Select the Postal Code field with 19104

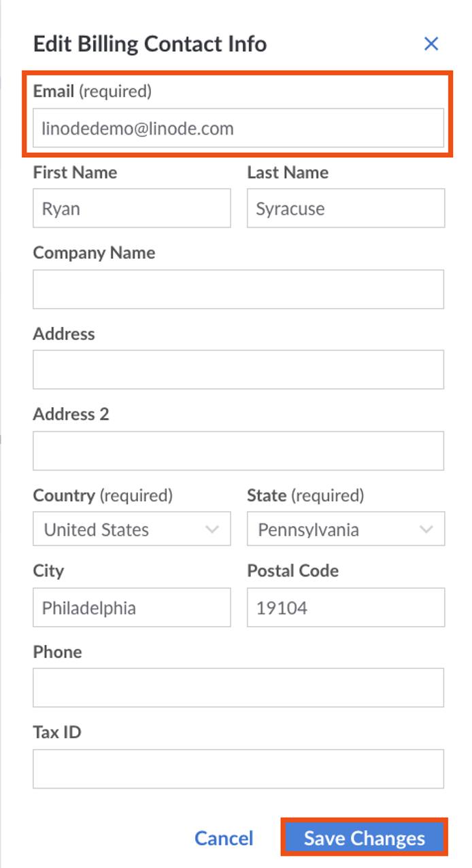345,608
